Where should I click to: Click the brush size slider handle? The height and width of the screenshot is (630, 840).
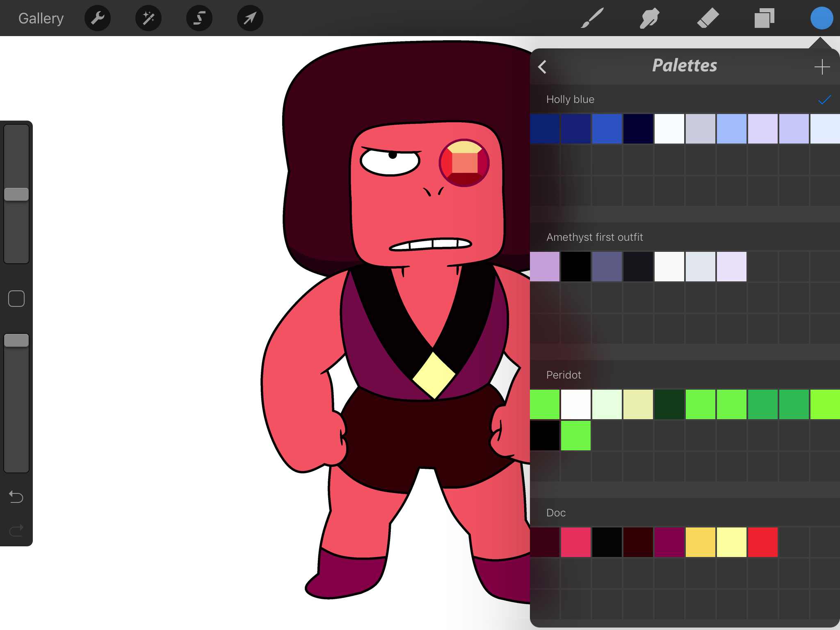pos(16,194)
